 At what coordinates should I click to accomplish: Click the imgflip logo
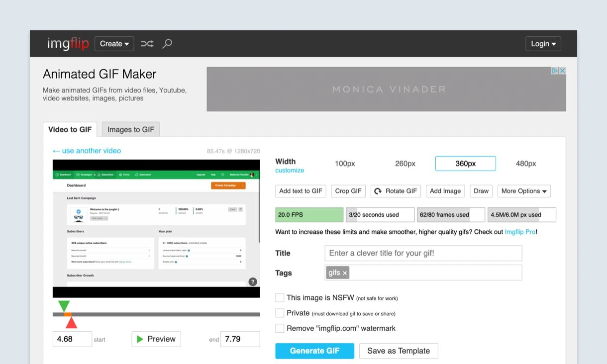point(68,44)
